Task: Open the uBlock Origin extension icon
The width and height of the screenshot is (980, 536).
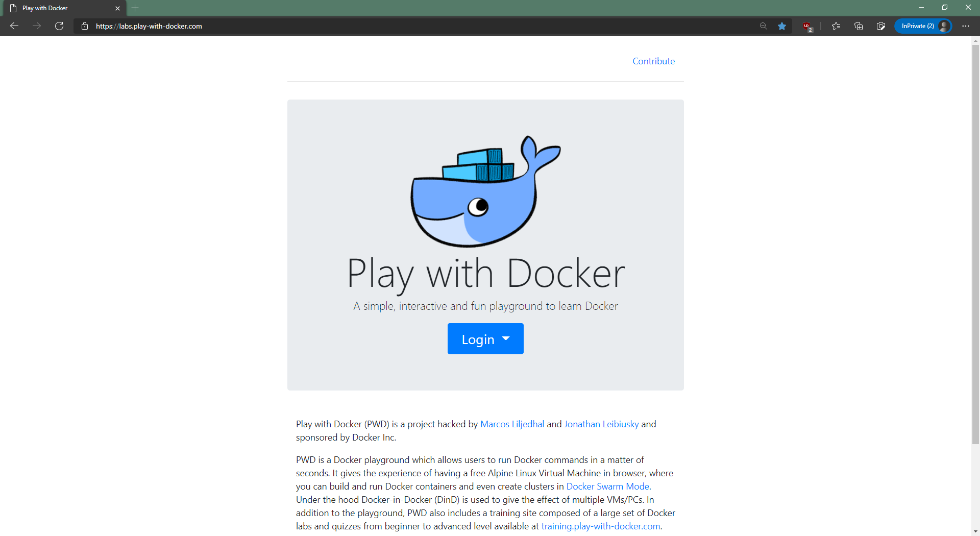Action: pyautogui.click(x=807, y=27)
